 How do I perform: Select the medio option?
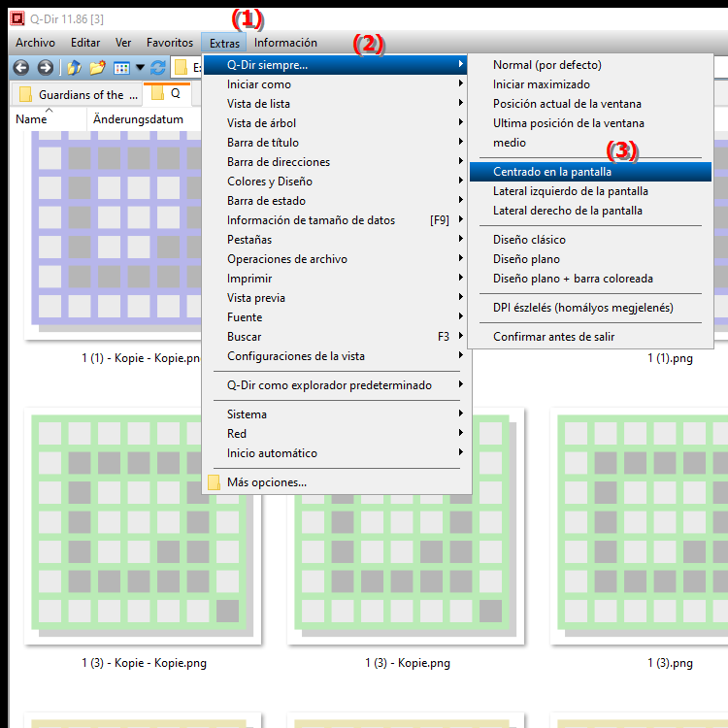[x=590, y=143]
